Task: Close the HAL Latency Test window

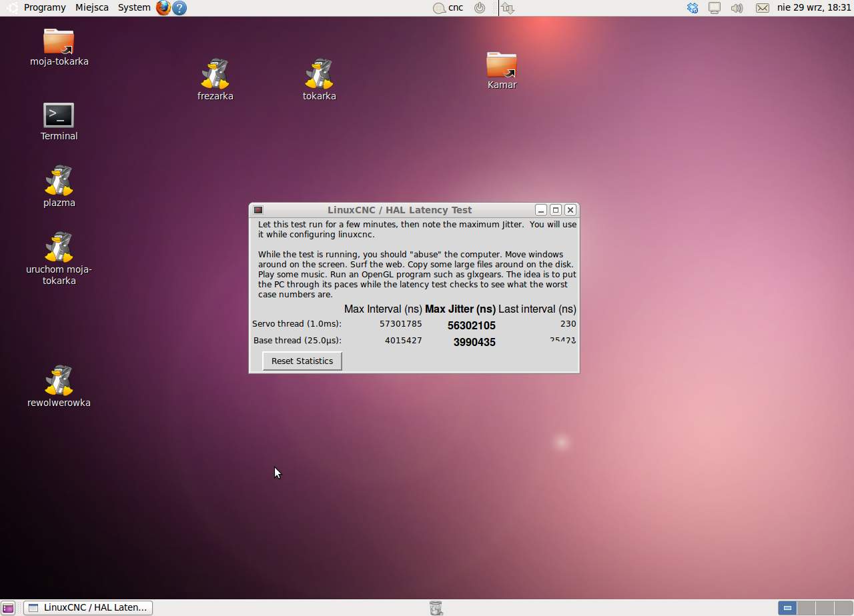Action: [570, 210]
